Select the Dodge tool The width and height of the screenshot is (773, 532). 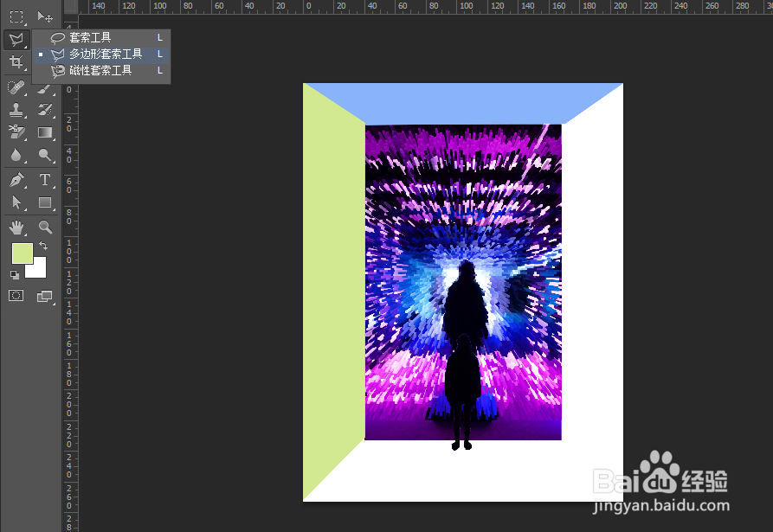[x=45, y=155]
